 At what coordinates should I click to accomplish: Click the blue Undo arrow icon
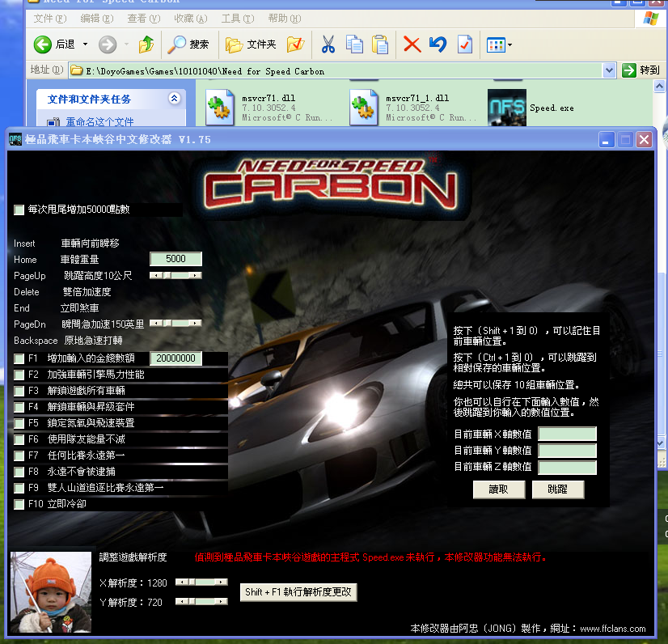coord(438,44)
